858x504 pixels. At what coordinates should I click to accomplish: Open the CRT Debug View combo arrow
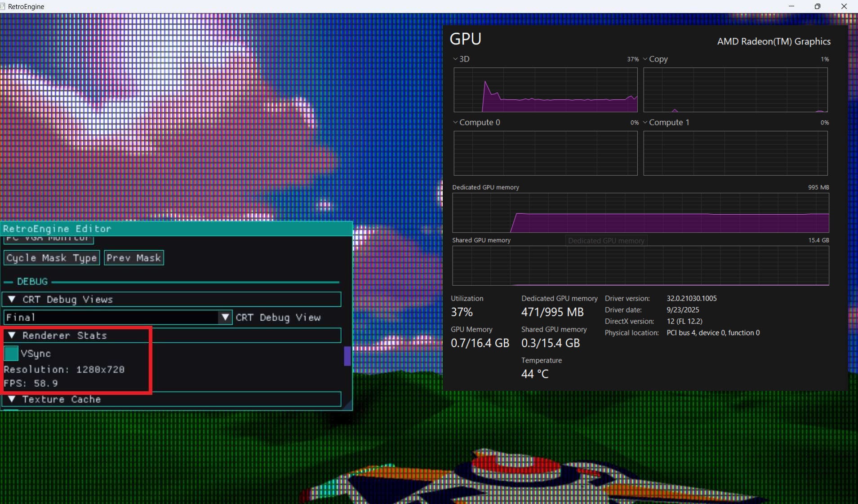[225, 318]
